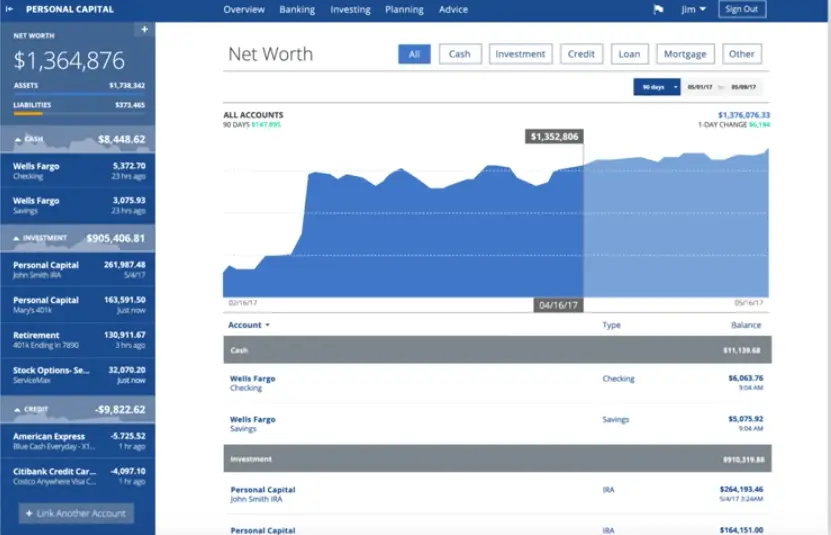Click the 04/16/17 marker on the chart

point(560,305)
